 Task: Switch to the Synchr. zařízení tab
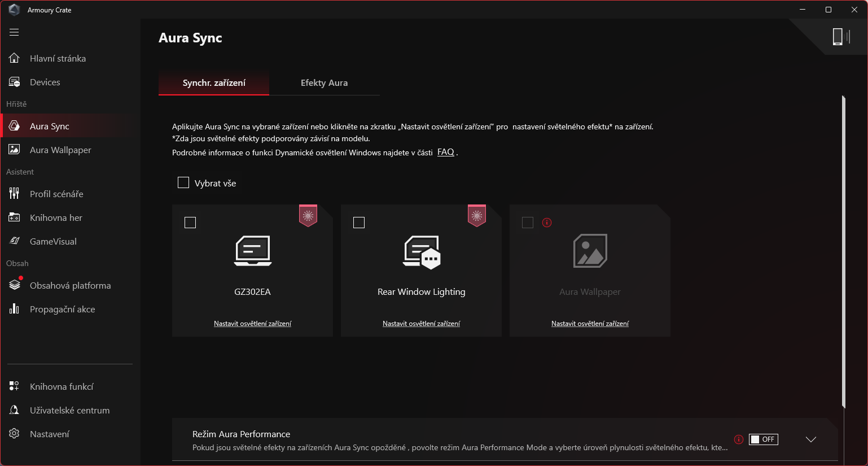coord(214,83)
